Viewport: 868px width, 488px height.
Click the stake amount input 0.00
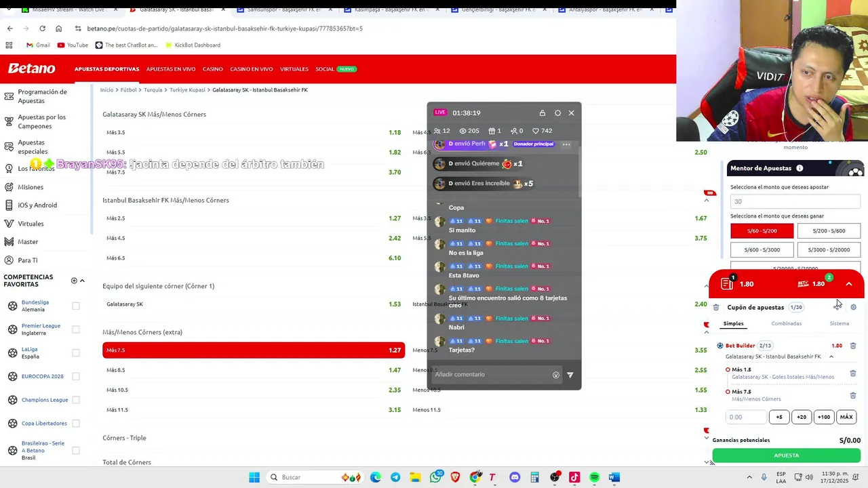tap(746, 418)
